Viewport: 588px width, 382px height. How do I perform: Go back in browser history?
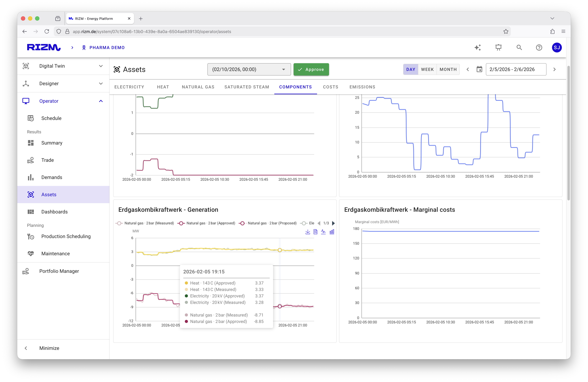[24, 31]
